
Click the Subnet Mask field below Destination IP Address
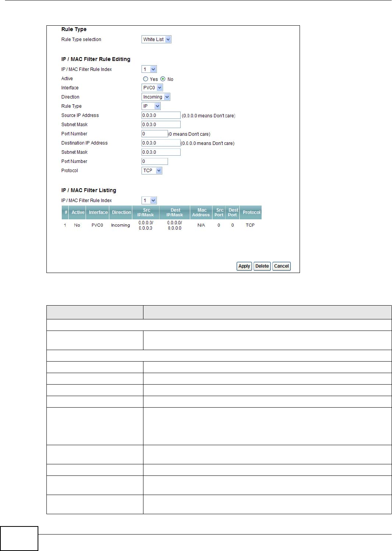[161, 152]
